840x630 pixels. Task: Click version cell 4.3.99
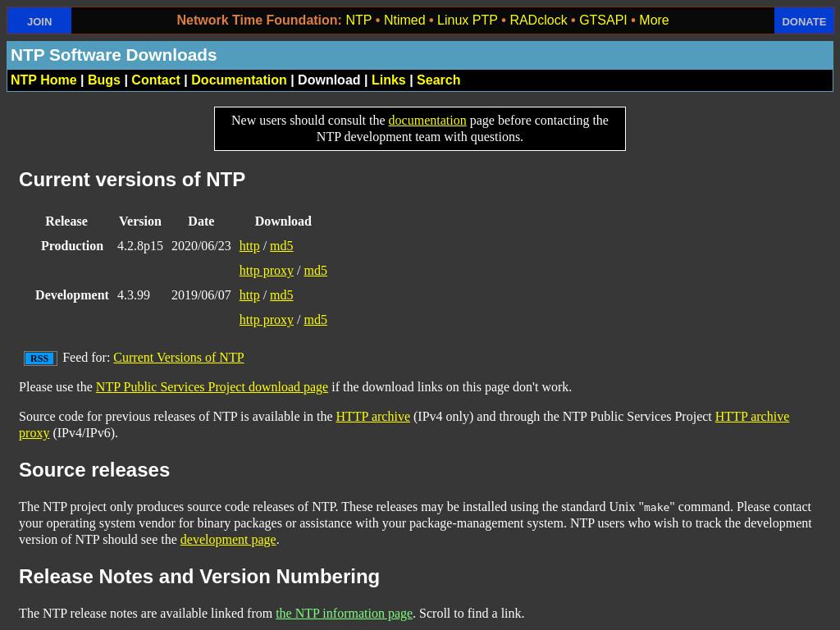pos(134,295)
